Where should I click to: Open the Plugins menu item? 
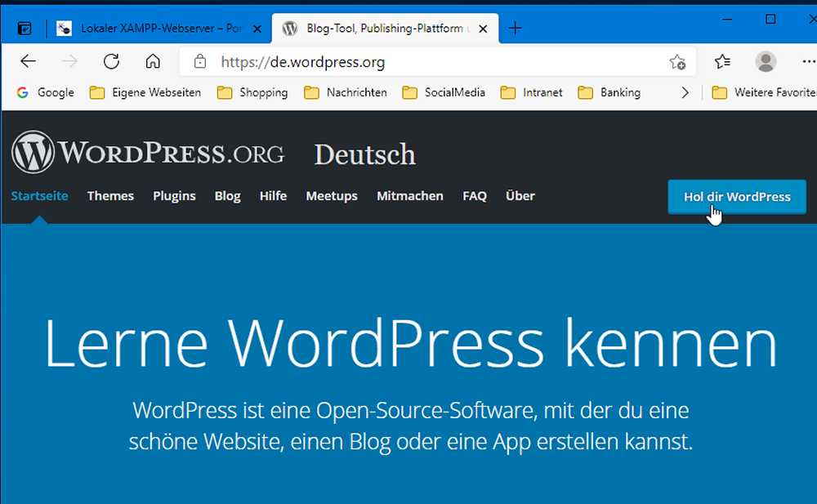tap(174, 196)
